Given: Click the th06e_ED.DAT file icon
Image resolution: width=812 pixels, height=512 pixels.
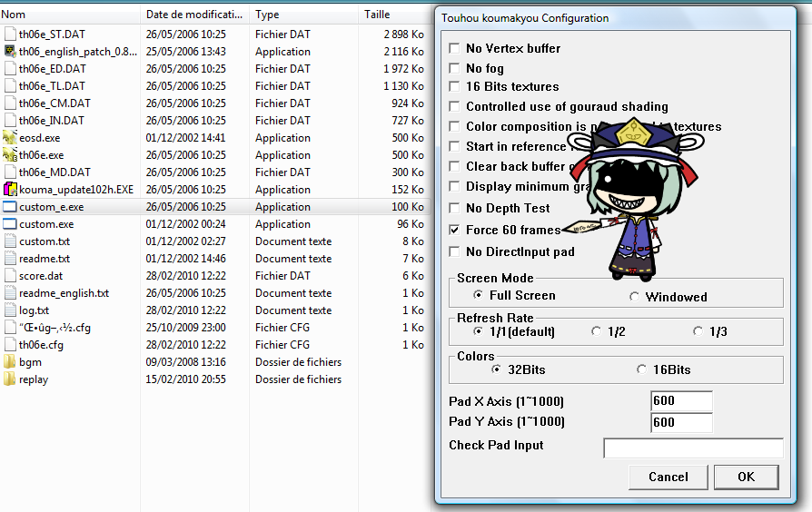Looking at the screenshot, I should pos(10,69).
